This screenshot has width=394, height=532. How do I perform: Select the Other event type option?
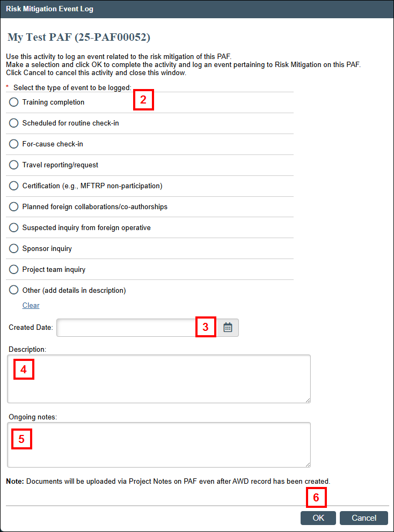point(13,290)
